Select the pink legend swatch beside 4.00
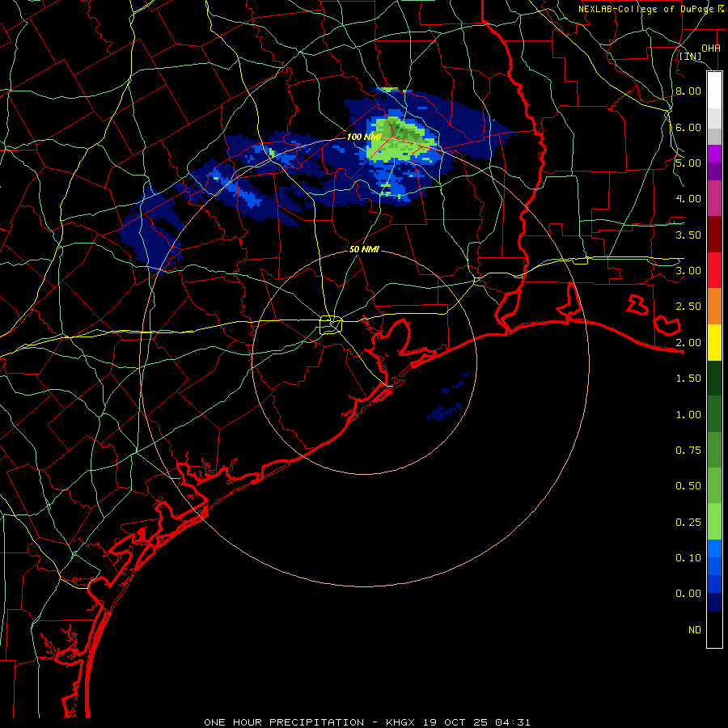 point(714,198)
